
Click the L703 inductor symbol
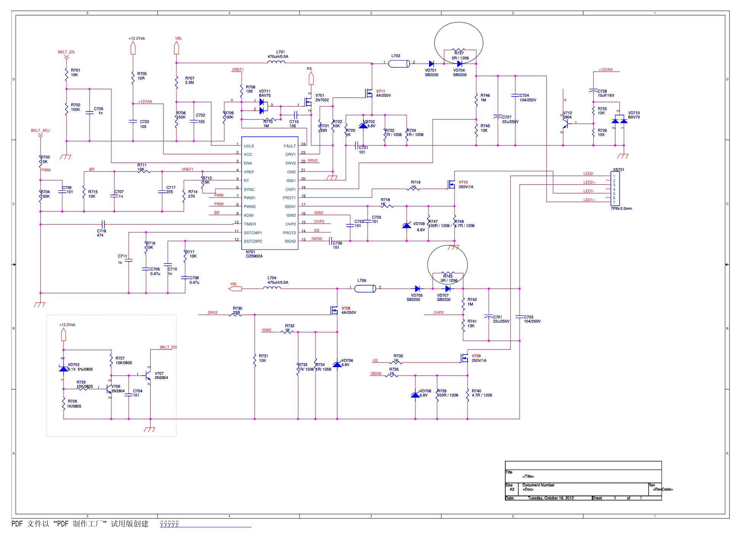399,64
